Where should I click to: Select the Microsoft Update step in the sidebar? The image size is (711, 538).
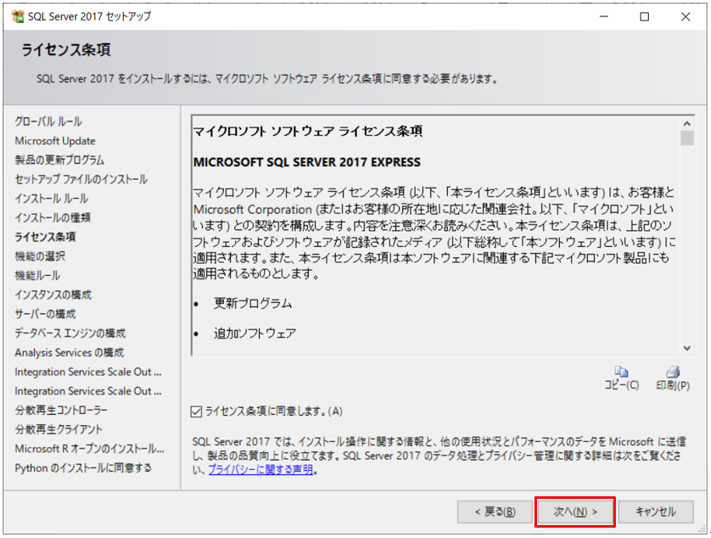55,141
